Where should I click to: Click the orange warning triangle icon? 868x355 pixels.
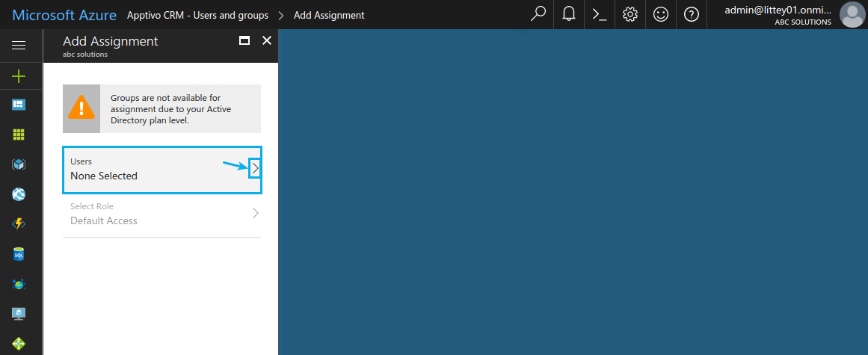click(x=81, y=108)
